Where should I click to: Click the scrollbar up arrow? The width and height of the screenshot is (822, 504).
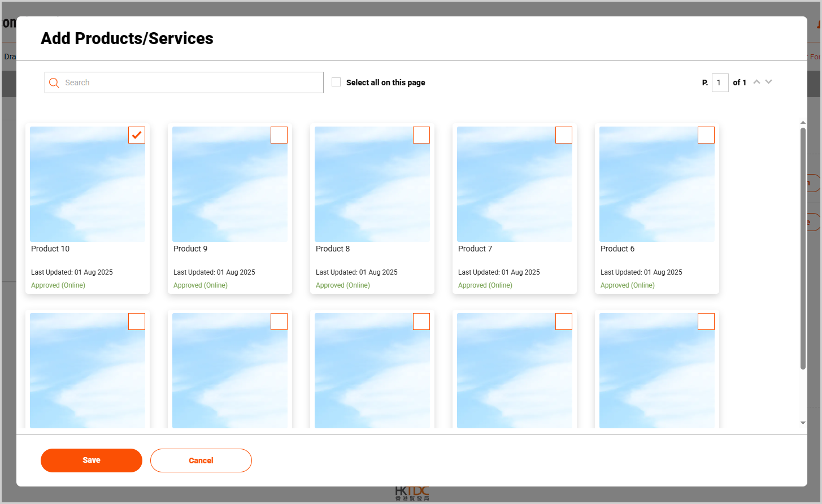click(803, 123)
